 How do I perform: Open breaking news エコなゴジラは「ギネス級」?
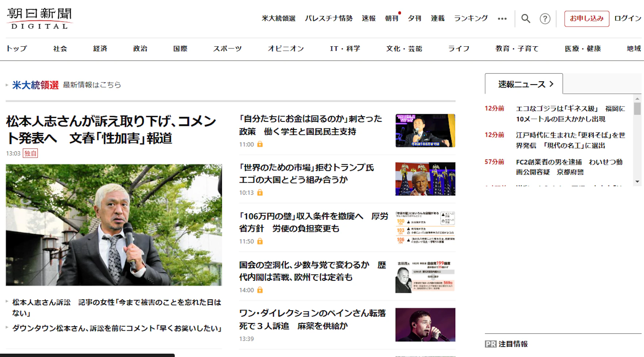[x=571, y=114]
